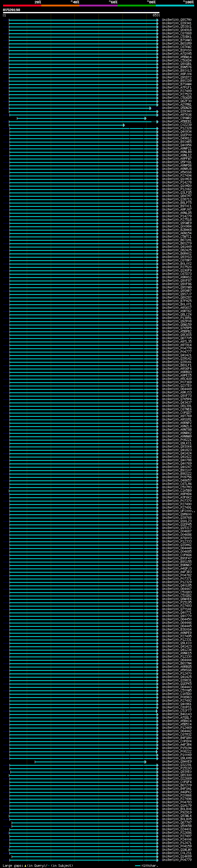Select the UniRef100_P22686 label
The image size is (197, 868).
tap(177, 833)
